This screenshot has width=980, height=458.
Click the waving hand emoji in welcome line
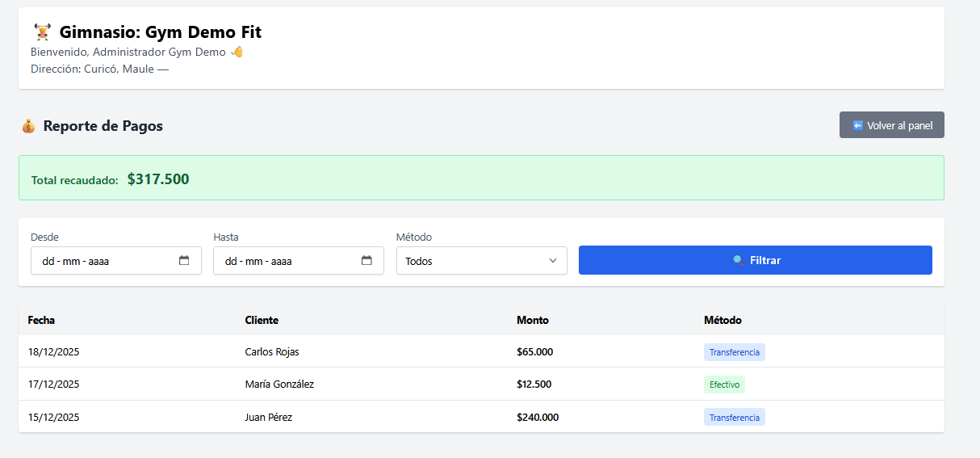tap(237, 52)
